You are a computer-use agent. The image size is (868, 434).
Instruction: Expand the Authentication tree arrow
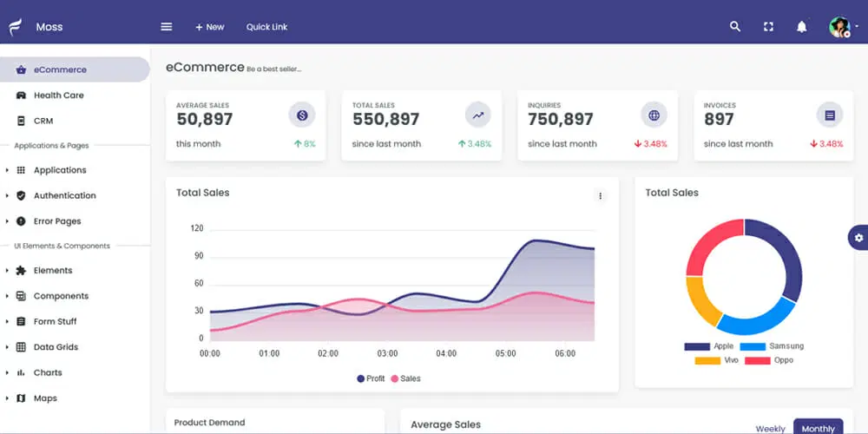click(7, 195)
